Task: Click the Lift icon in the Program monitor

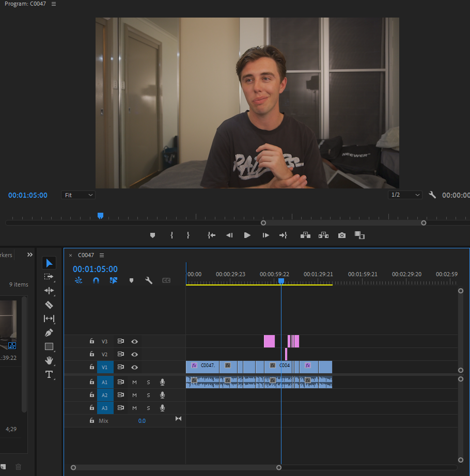Action: coord(305,235)
